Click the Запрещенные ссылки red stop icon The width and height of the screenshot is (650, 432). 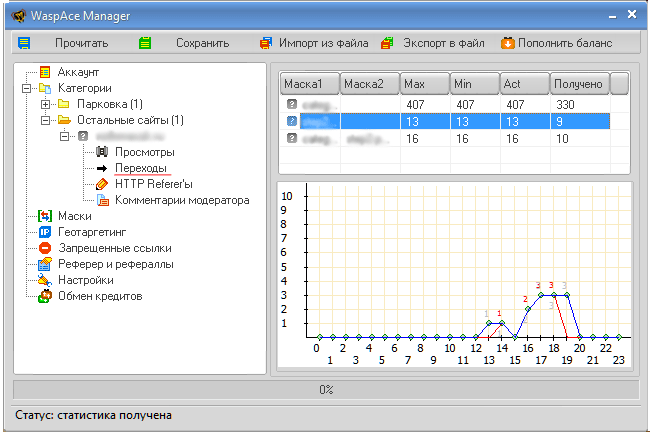point(45,248)
